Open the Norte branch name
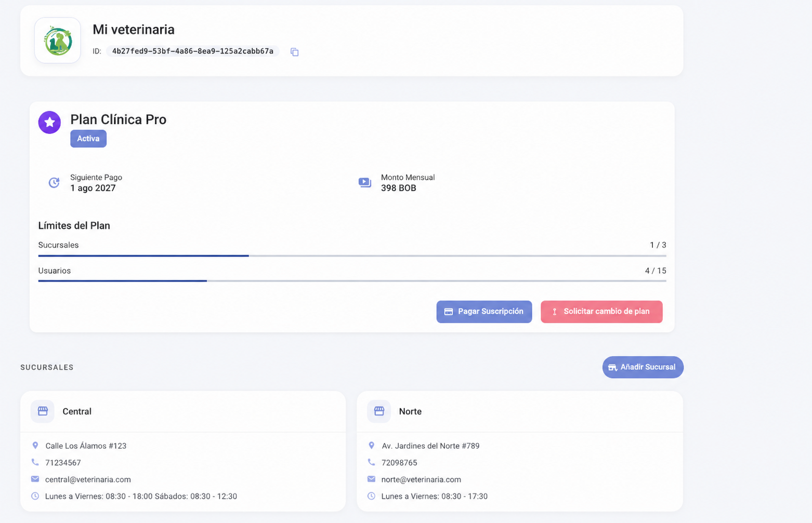 [x=410, y=411]
